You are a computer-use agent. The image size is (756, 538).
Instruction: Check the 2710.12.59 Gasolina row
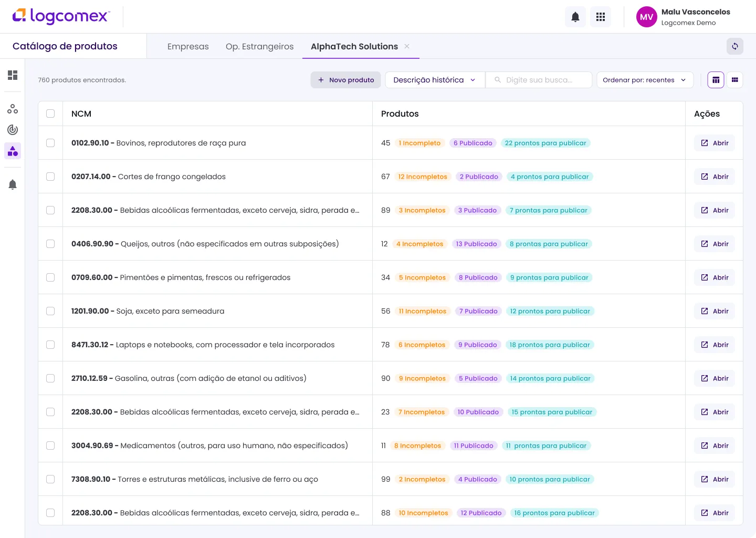pyautogui.click(x=50, y=378)
